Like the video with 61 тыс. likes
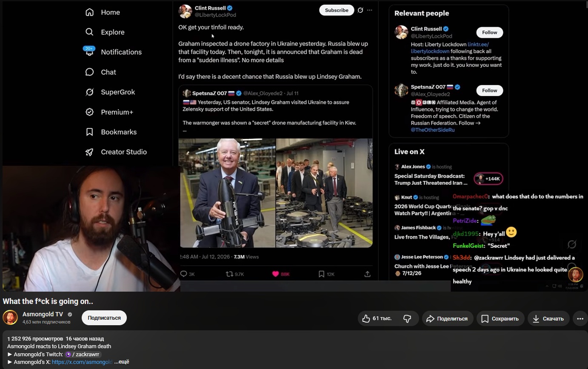 pyautogui.click(x=377, y=318)
